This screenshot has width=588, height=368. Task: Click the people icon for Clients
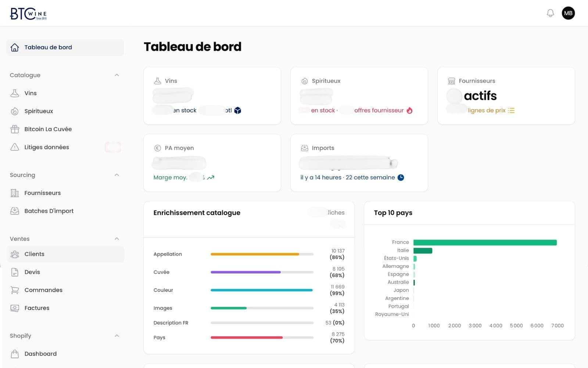pos(15,254)
